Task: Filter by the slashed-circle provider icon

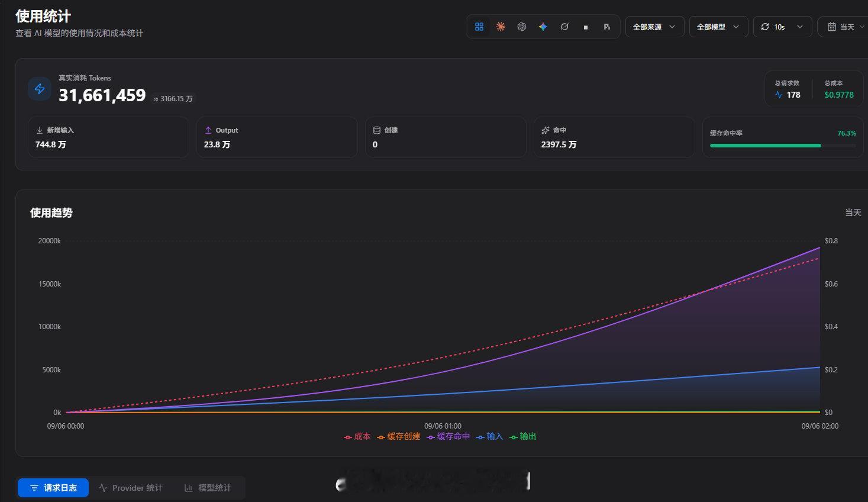Action: click(564, 27)
